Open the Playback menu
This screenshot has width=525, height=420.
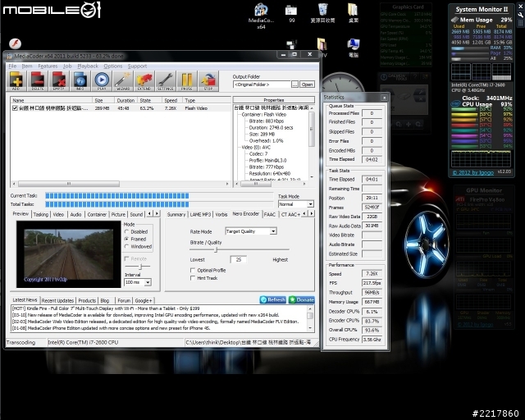pos(88,66)
